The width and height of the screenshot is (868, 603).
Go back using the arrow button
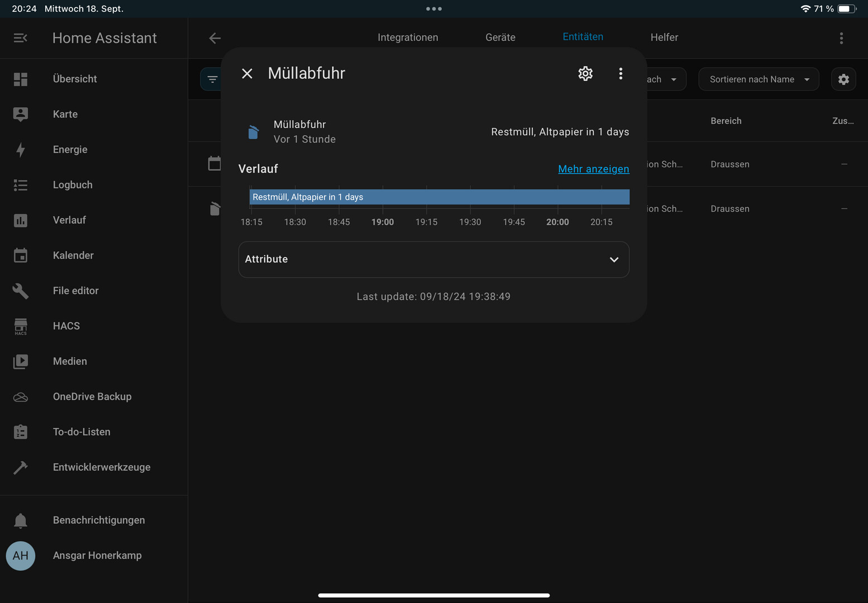(214, 38)
